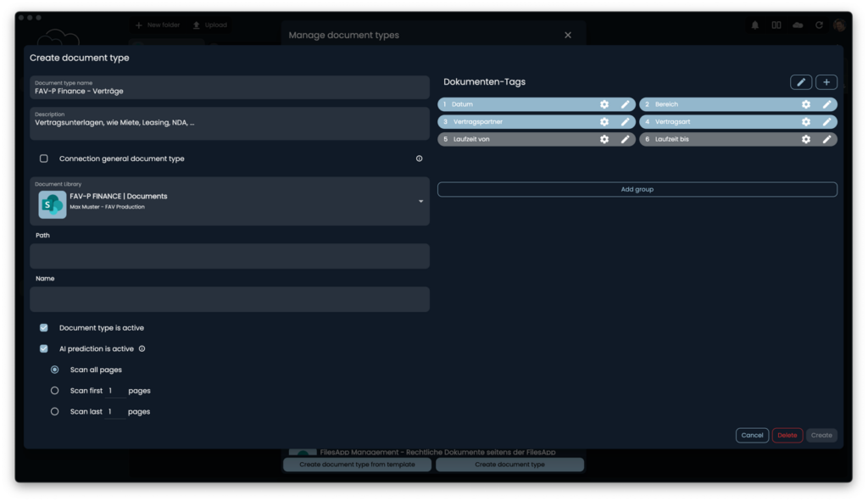
Task: Edit the Laufzeit von tag with pencil
Action: click(x=625, y=140)
